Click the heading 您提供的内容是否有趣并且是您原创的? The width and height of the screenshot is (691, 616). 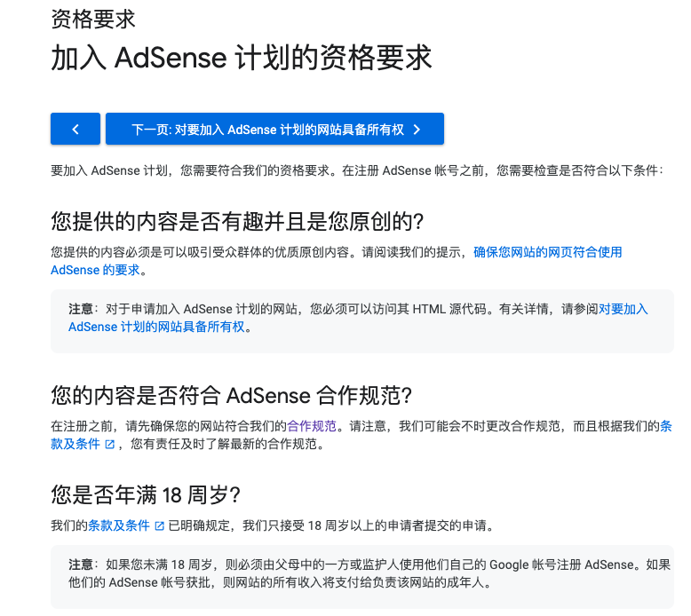tap(238, 221)
